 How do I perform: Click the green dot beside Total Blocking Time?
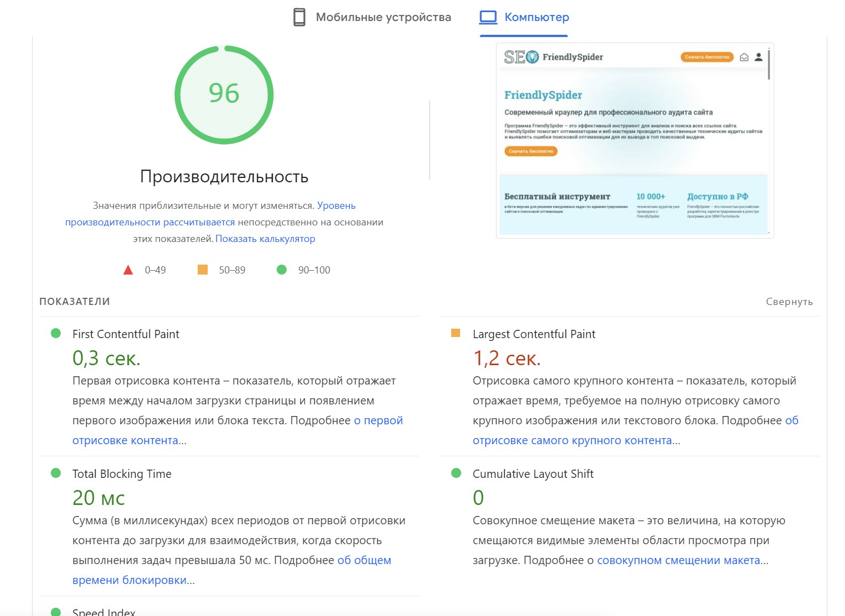(x=56, y=473)
